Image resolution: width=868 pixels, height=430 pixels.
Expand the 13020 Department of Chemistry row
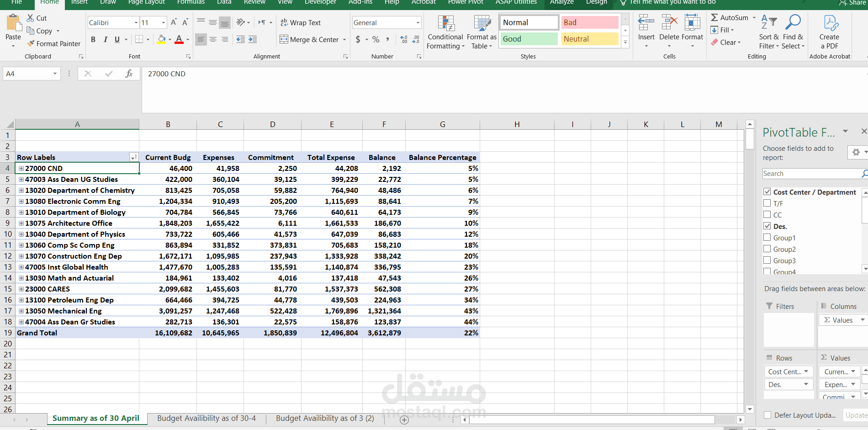[x=21, y=190]
